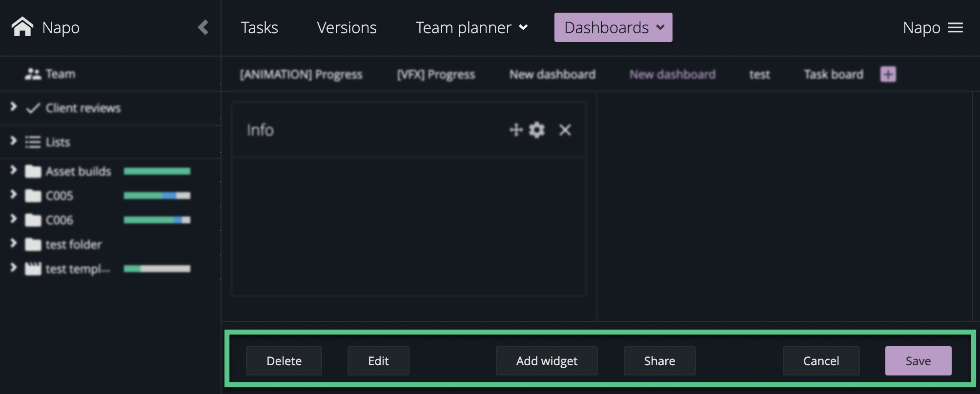Screen dimensions: 980x394
Task: Expand the C005 folder
Action: point(13,195)
